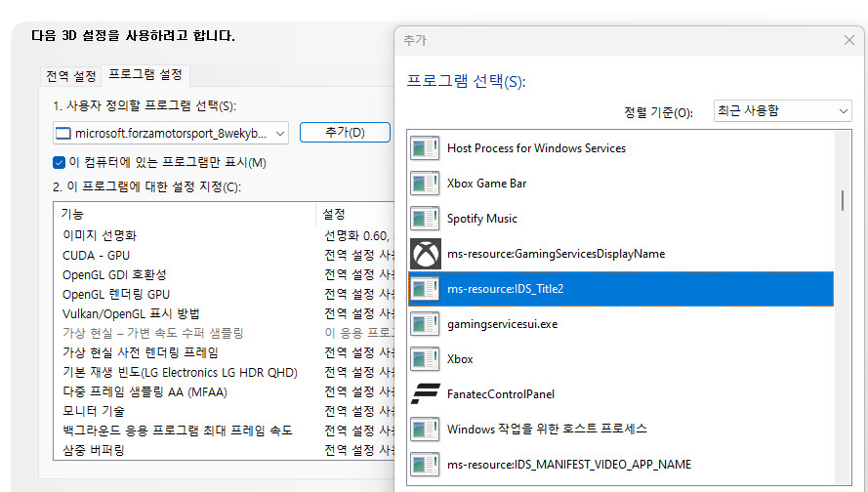Viewport: 868px width, 492px height.
Task: Click the Windows 작업을 위한 호스트 프로세스 icon
Action: [425, 430]
